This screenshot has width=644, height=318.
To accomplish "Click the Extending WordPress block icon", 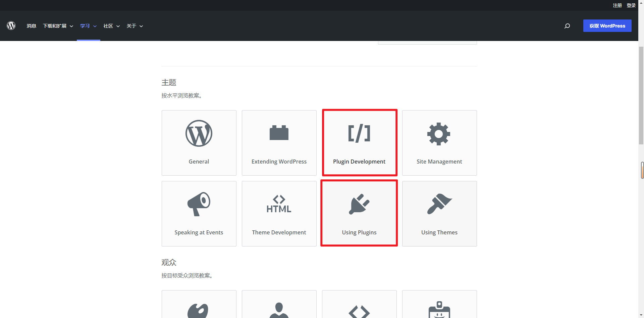I will (279, 133).
